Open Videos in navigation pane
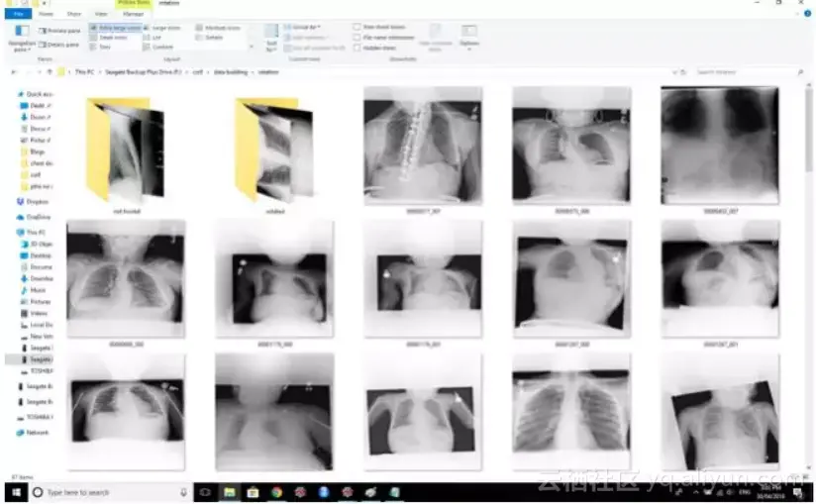Screen dimensions: 816x504 pyautogui.click(x=34, y=313)
